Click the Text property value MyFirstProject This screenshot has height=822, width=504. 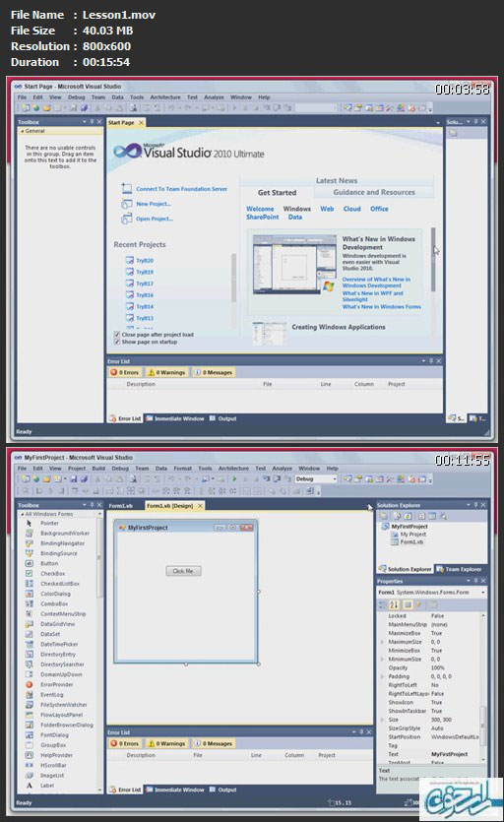450,754
